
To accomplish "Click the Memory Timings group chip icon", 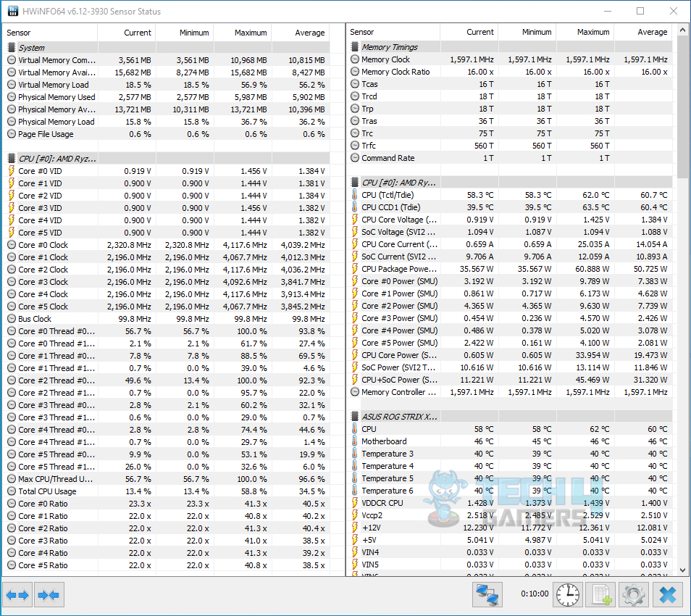I will pos(355,46).
